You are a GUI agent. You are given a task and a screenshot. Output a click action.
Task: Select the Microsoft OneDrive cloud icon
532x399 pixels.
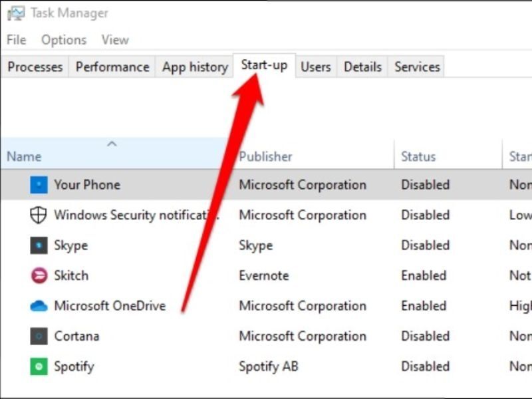[38, 306]
